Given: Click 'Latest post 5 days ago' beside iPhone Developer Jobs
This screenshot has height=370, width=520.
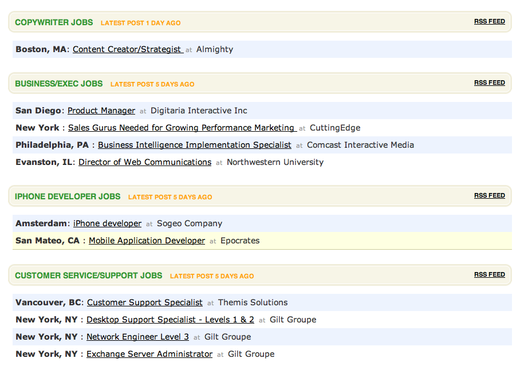Looking at the screenshot, I should (x=170, y=197).
